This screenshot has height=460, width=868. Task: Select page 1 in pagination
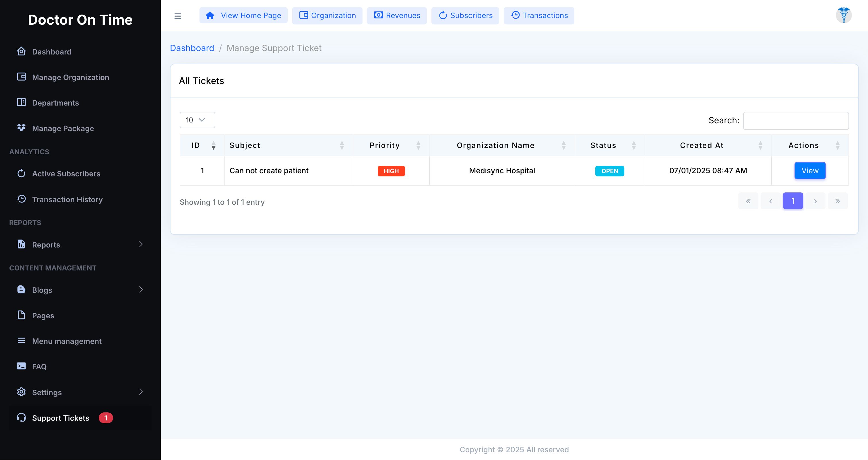(x=793, y=201)
